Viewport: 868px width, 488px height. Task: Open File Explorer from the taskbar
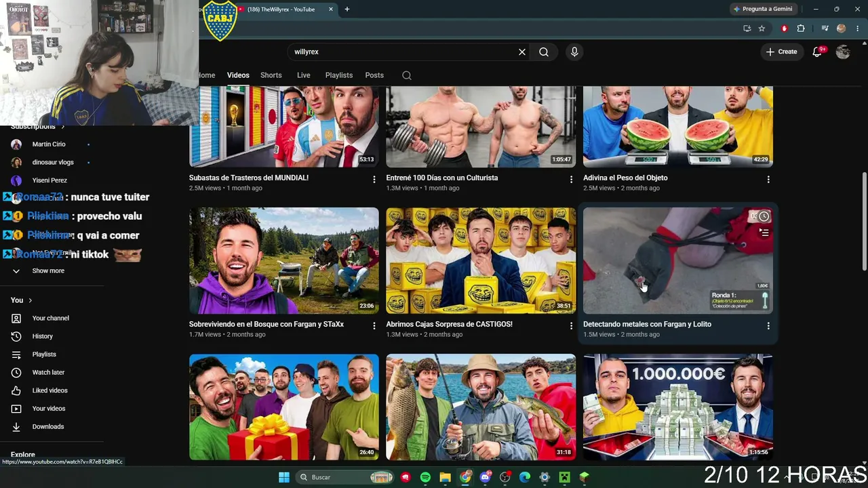coord(445,477)
